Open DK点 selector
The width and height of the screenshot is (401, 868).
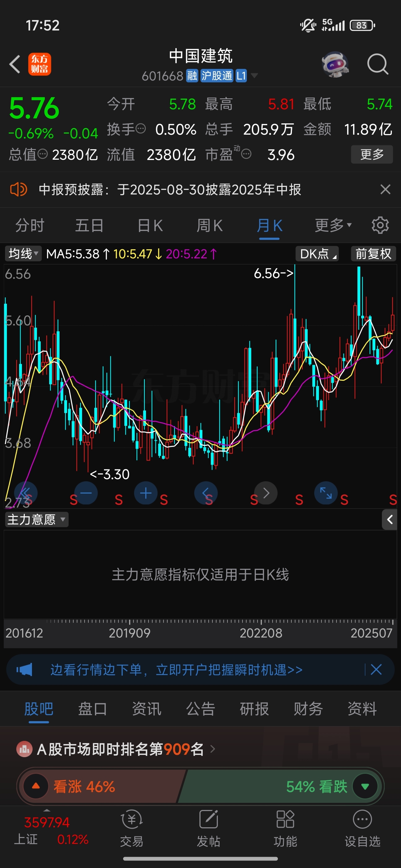click(x=317, y=253)
